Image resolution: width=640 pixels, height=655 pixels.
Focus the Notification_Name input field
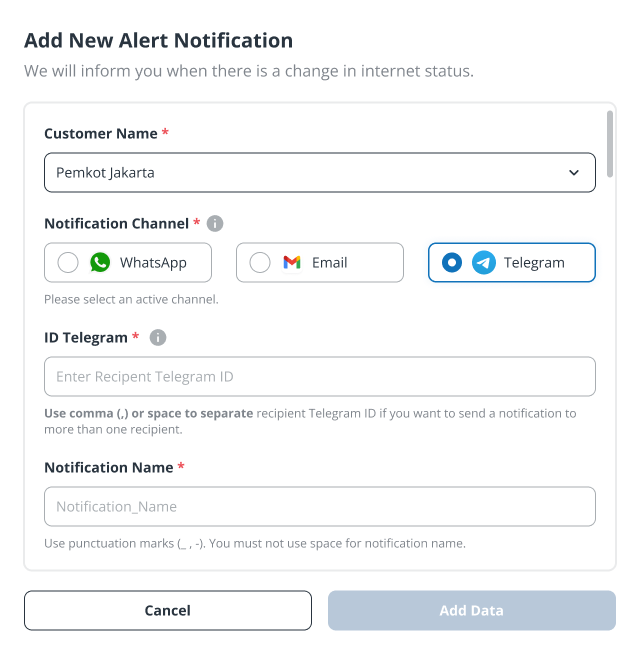point(320,506)
